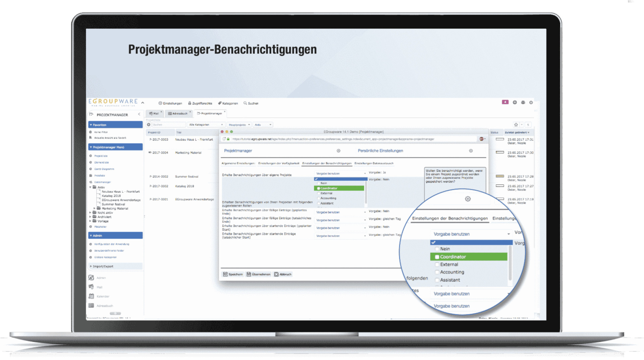Click the Abbruch button to cancel
The width and height of the screenshot is (644, 360).
pos(283,274)
